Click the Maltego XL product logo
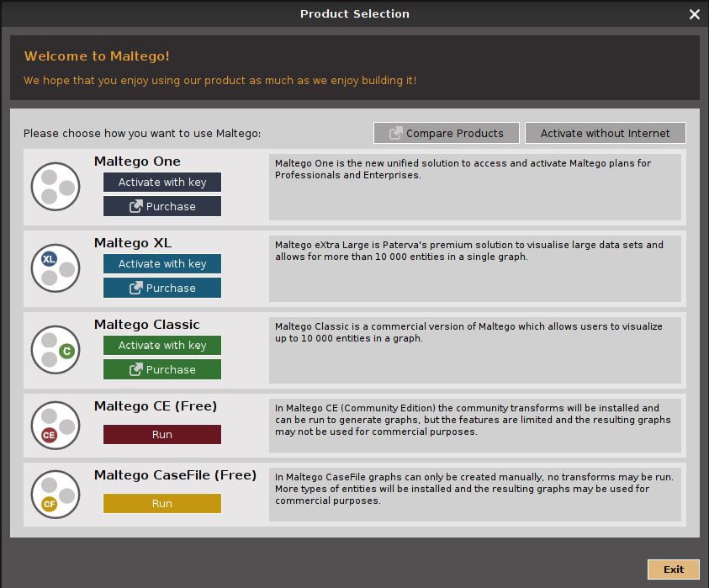Image resolution: width=709 pixels, height=588 pixels. click(56, 268)
